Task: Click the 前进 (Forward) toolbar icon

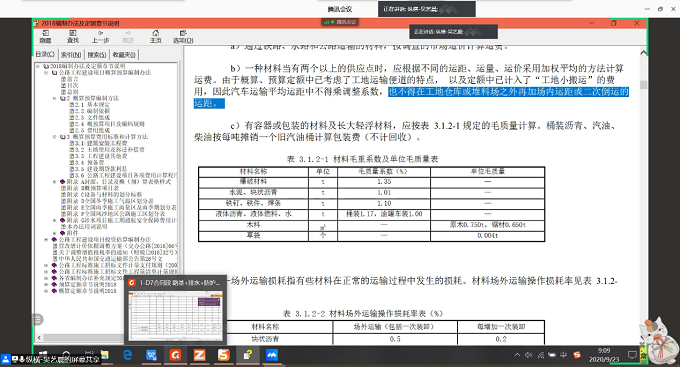Action: 128,36
